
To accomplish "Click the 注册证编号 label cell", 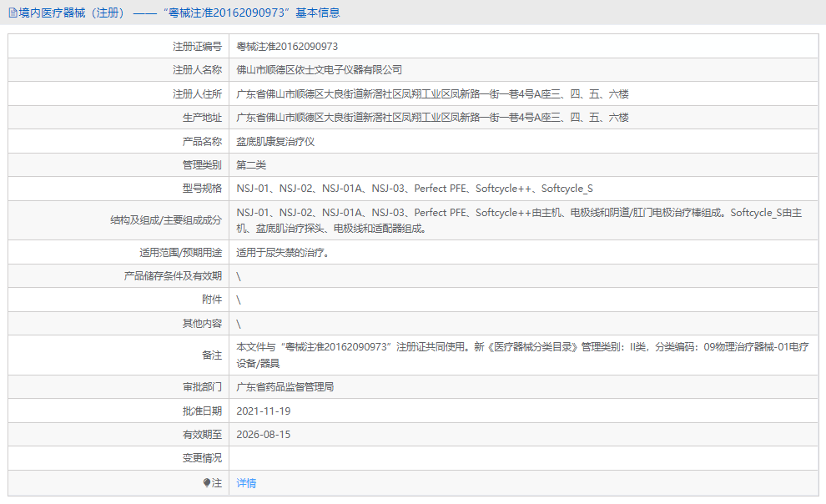I will click(x=118, y=47).
